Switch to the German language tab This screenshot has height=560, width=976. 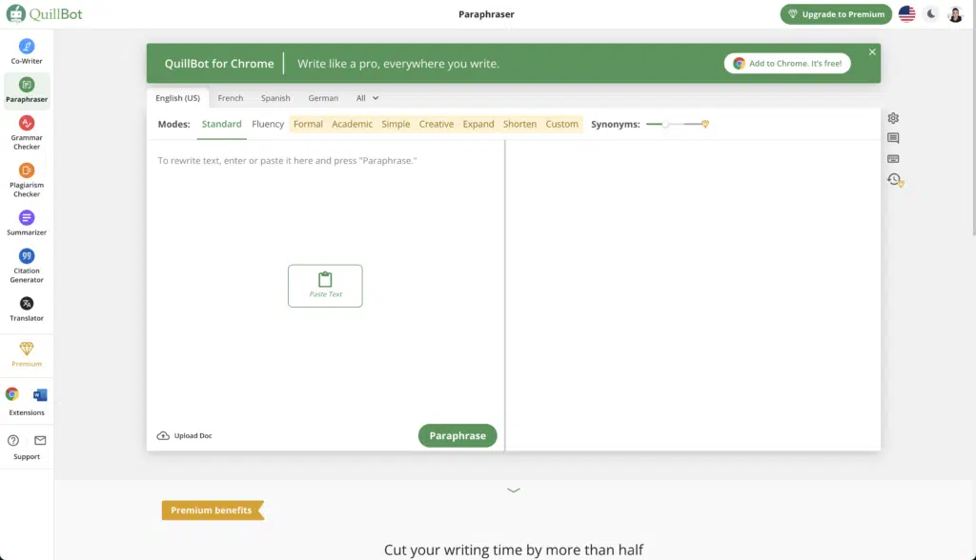pos(323,98)
